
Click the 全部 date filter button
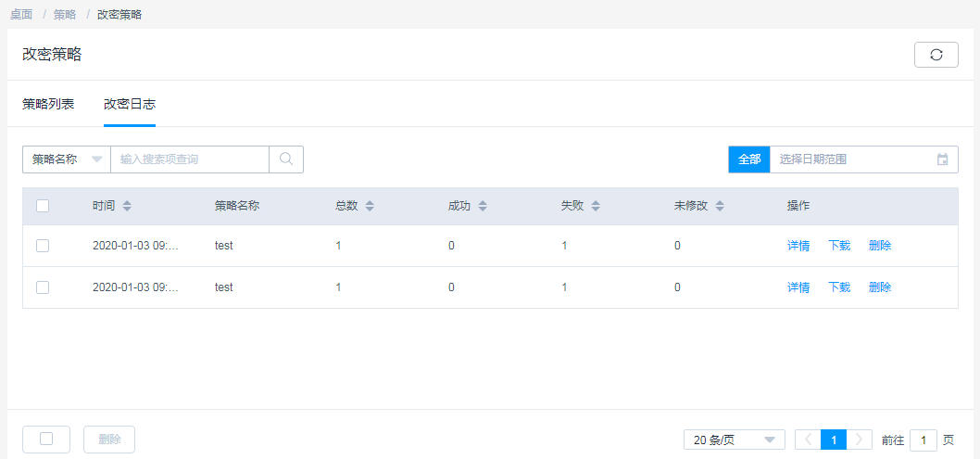(749, 159)
